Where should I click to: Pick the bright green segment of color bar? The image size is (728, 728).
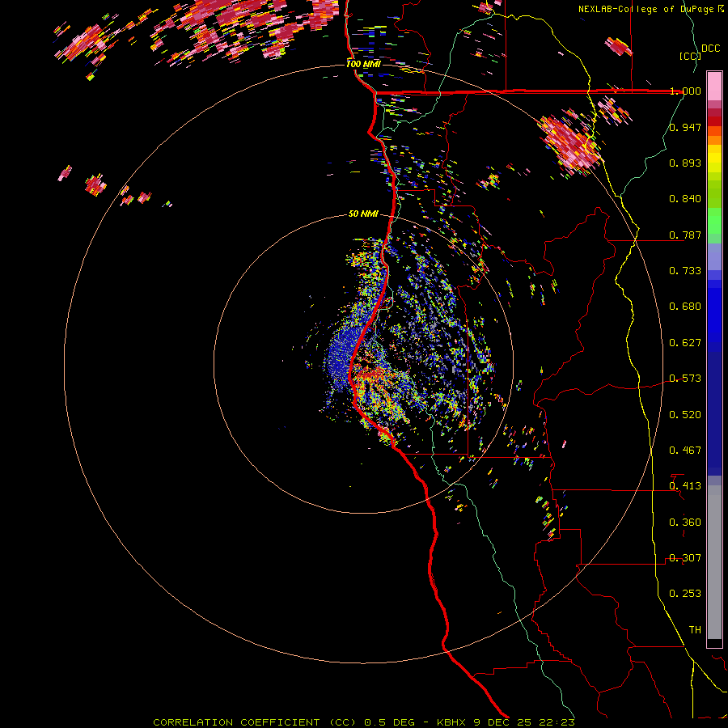[714, 221]
